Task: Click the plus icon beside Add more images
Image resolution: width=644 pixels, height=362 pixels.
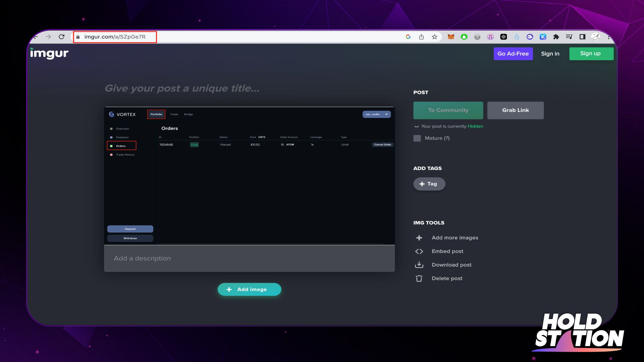Action: point(419,238)
